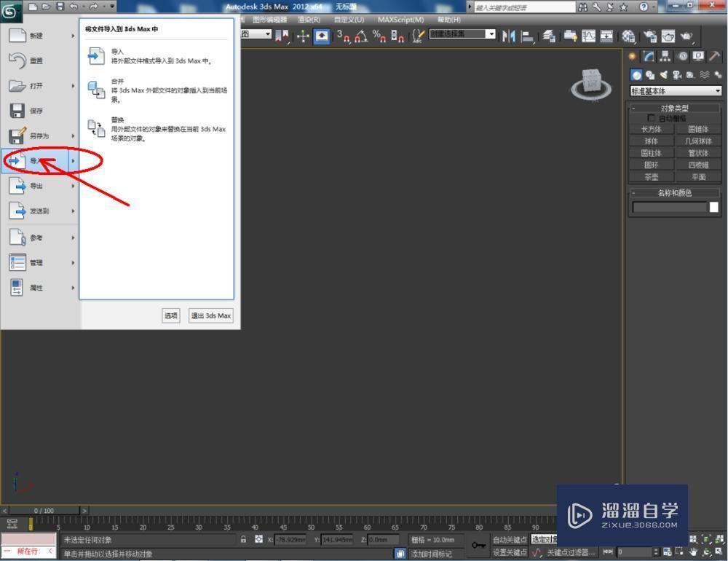Image resolution: width=728 pixels, height=561 pixels.
Task: Select the Cameras creation category icon
Action: coord(677,75)
